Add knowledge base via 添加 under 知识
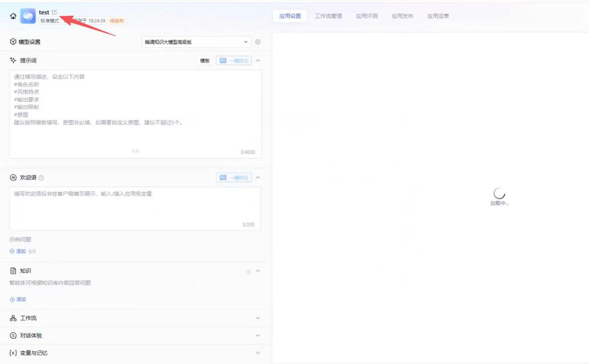This screenshot has width=589, height=364. [x=18, y=299]
